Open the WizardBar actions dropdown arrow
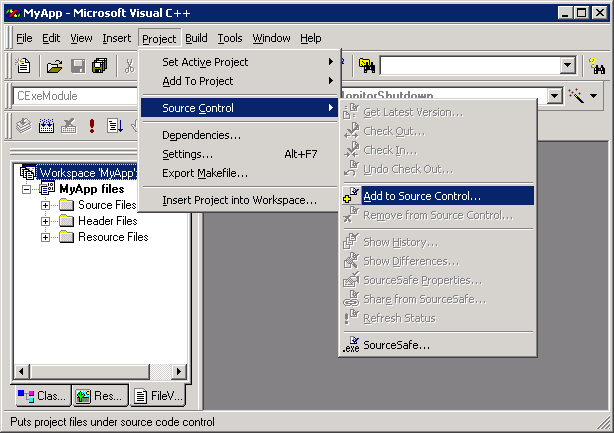614x433 pixels. pyautogui.click(x=594, y=96)
